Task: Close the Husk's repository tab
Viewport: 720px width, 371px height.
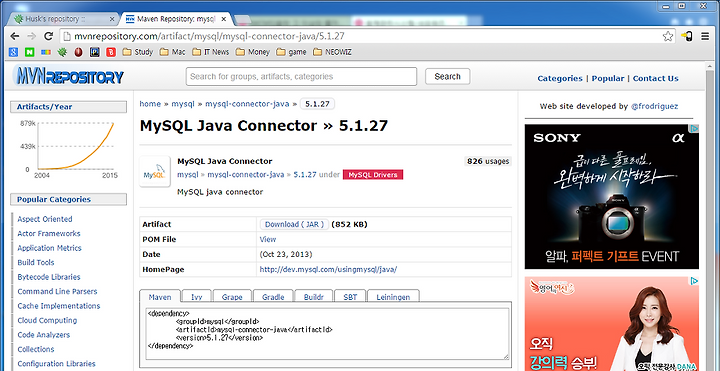Action: tap(112, 19)
